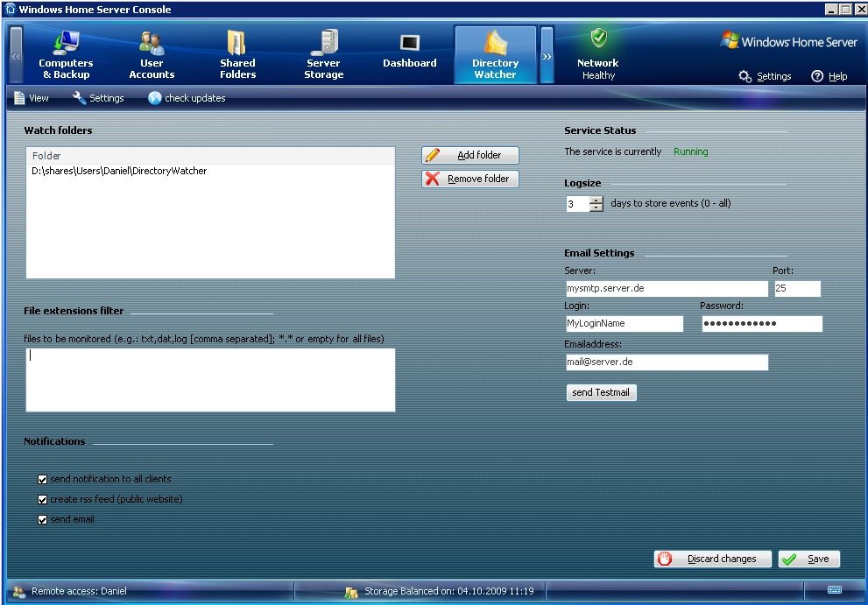
Task: Select the Directory Watcher tab
Action: (x=496, y=55)
